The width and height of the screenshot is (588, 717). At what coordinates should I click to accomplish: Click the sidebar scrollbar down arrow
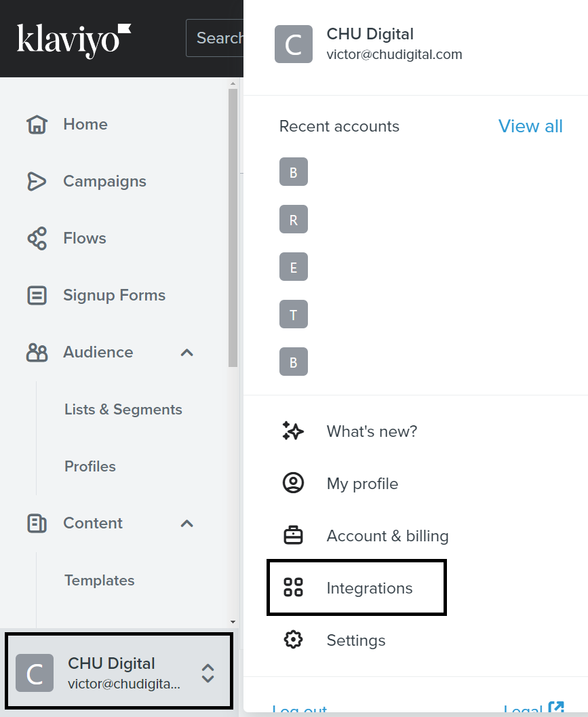tap(233, 621)
